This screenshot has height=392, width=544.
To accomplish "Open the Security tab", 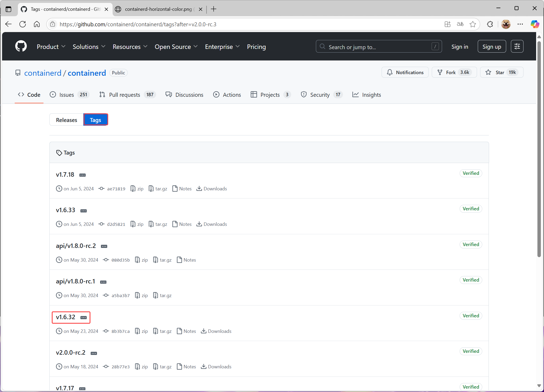I will (322, 95).
